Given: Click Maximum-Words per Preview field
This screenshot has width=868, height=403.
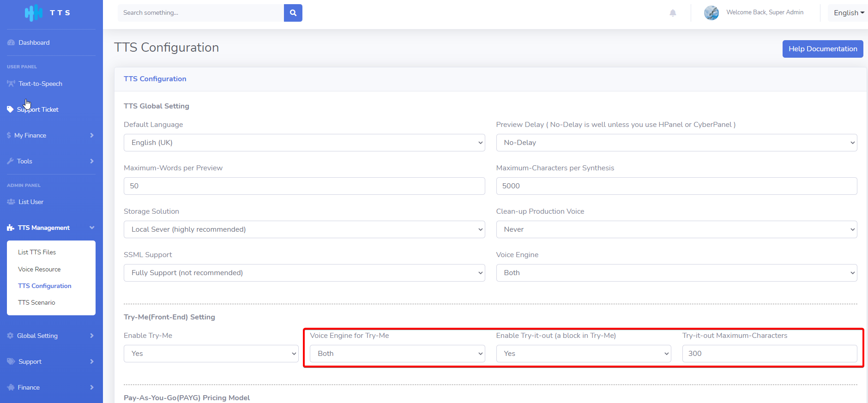Looking at the screenshot, I should pyautogui.click(x=304, y=186).
